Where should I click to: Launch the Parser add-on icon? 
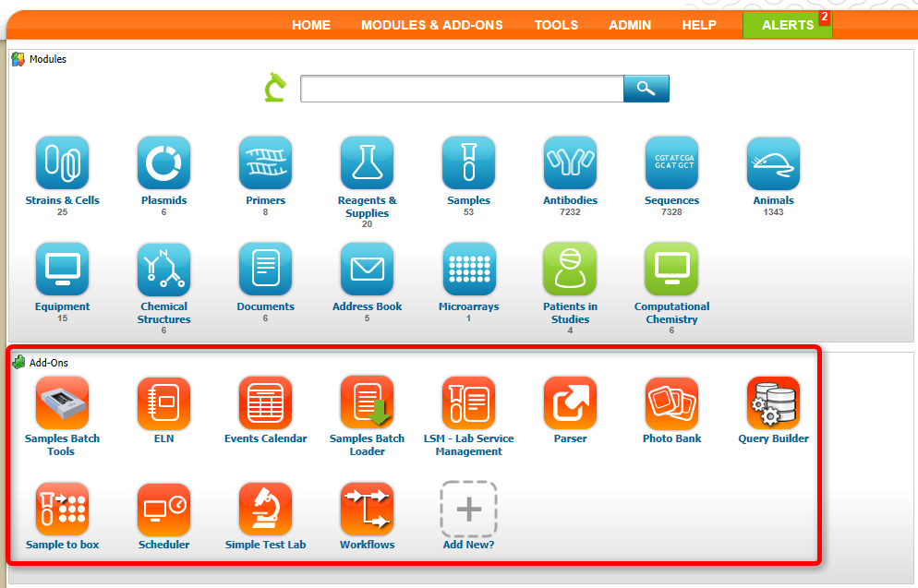click(x=570, y=402)
